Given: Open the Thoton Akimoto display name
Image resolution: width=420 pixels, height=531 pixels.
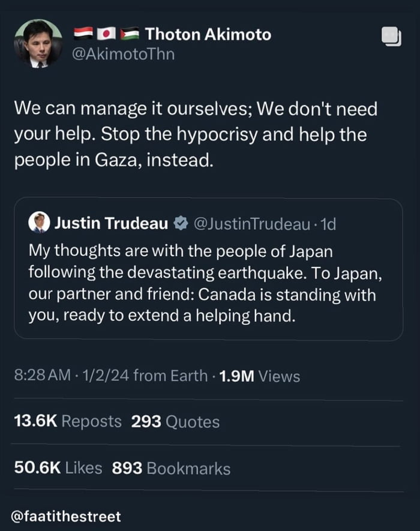Looking at the screenshot, I should tap(208, 35).
